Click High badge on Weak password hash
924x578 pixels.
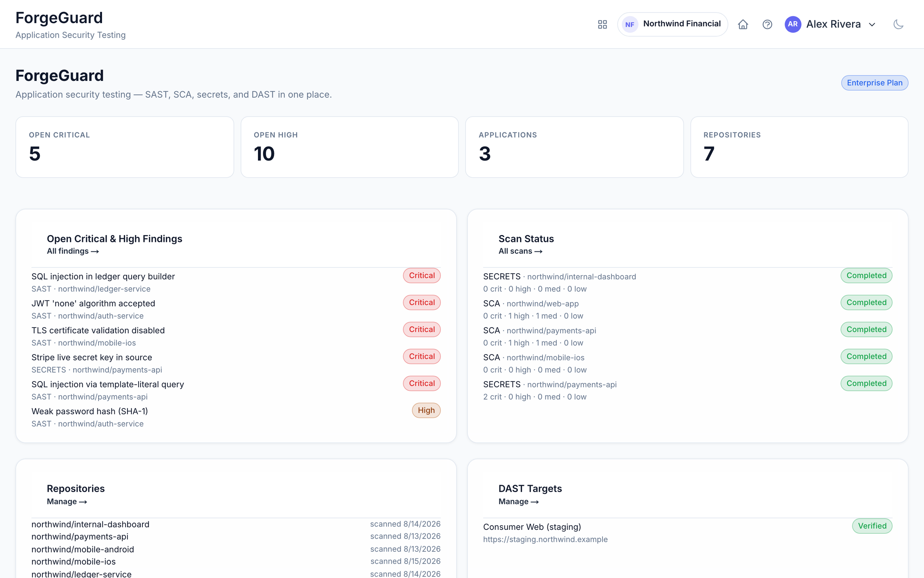[x=426, y=410]
